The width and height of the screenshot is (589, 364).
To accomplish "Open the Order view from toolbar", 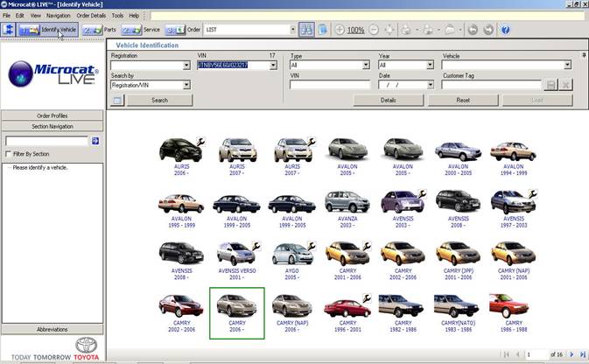I will 183,29.
